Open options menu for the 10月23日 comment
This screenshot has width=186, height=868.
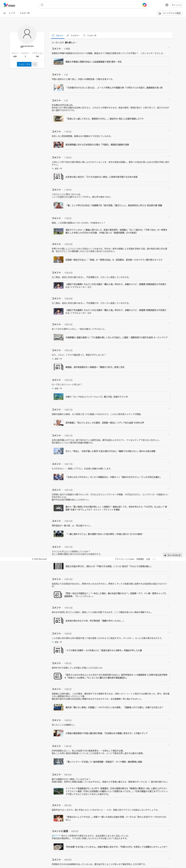point(168,323)
